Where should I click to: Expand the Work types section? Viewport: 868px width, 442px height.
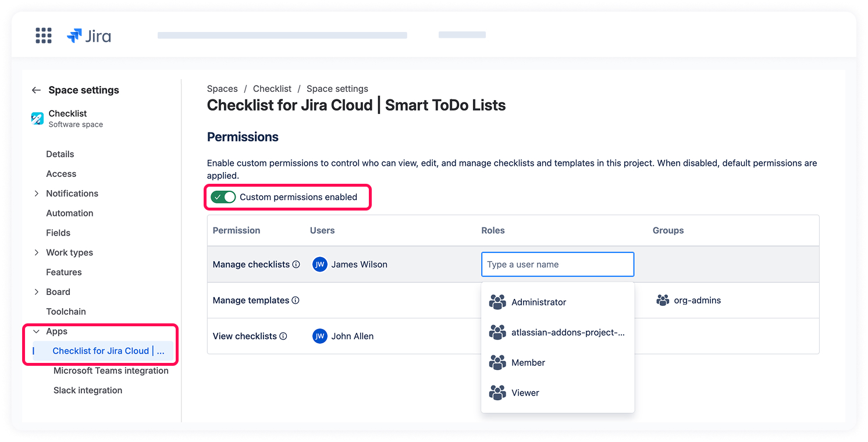tap(37, 252)
